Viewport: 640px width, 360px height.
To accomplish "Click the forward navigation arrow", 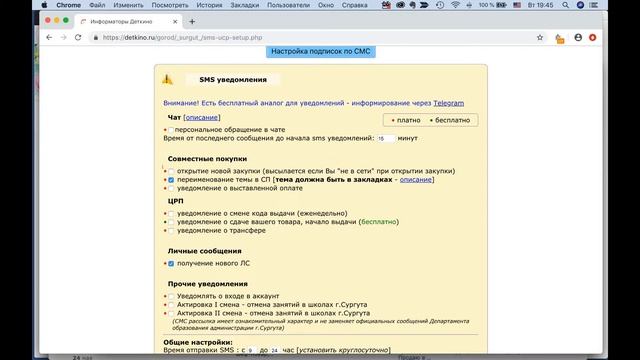I will coord(63,38).
